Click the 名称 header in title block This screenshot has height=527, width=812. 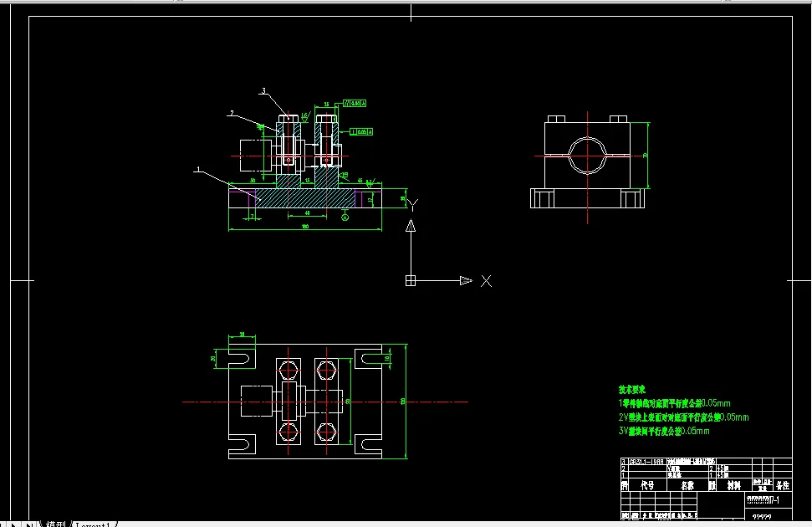(687, 485)
